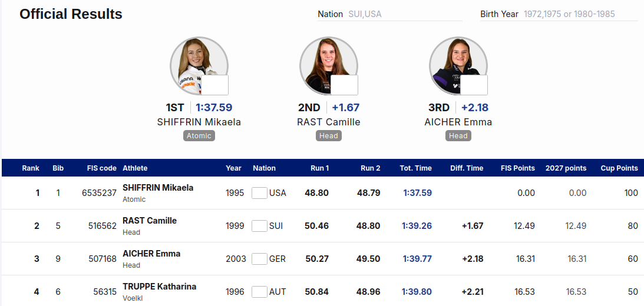The image size is (644, 306).
Task: Click Camille Rast's podium photo
Action: coord(329,66)
